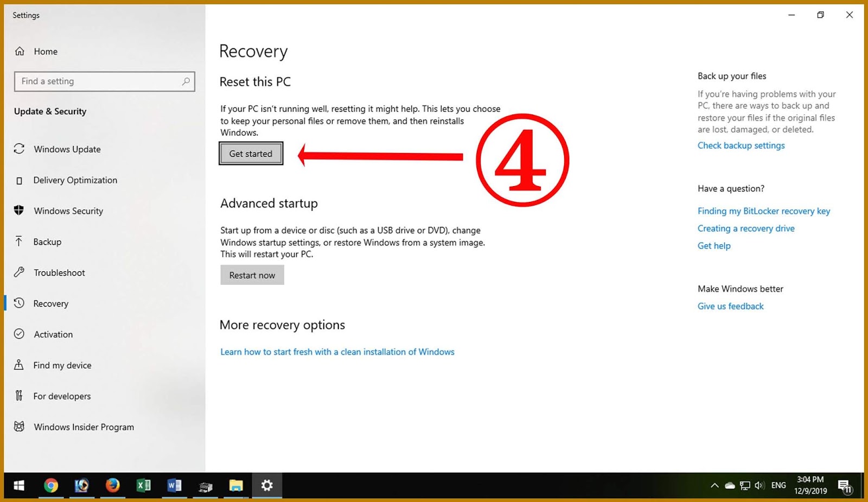
Task: Select Windows Update in sidebar
Action: click(x=67, y=149)
